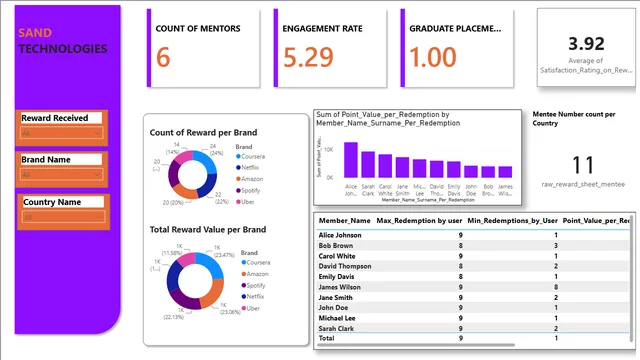Click Amazon legend in Total Reward Value chart
This screenshot has height=360, width=640.
(x=255, y=274)
